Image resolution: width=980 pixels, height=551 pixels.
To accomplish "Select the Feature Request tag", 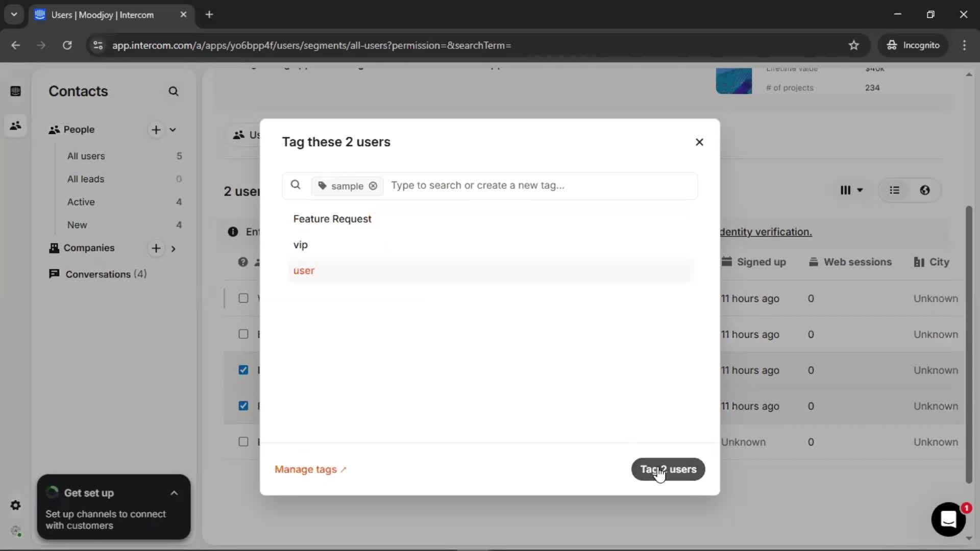I will pos(332,219).
